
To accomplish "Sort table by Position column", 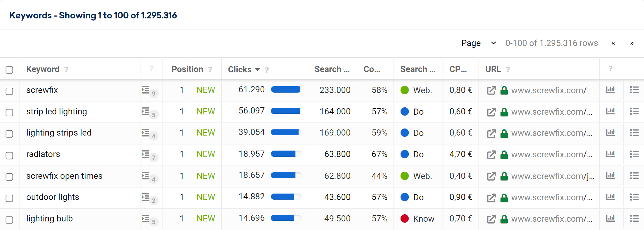I will coord(187,69).
